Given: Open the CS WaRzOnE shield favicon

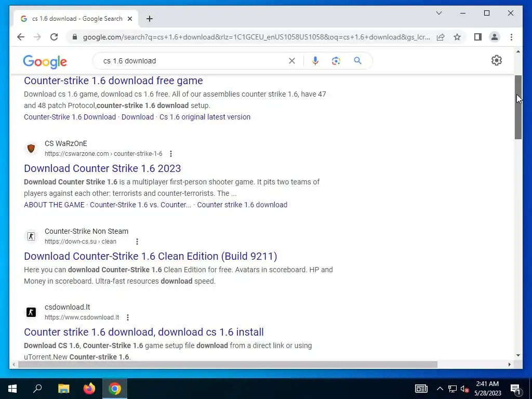Looking at the screenshot, I should [x=31, y=148].
